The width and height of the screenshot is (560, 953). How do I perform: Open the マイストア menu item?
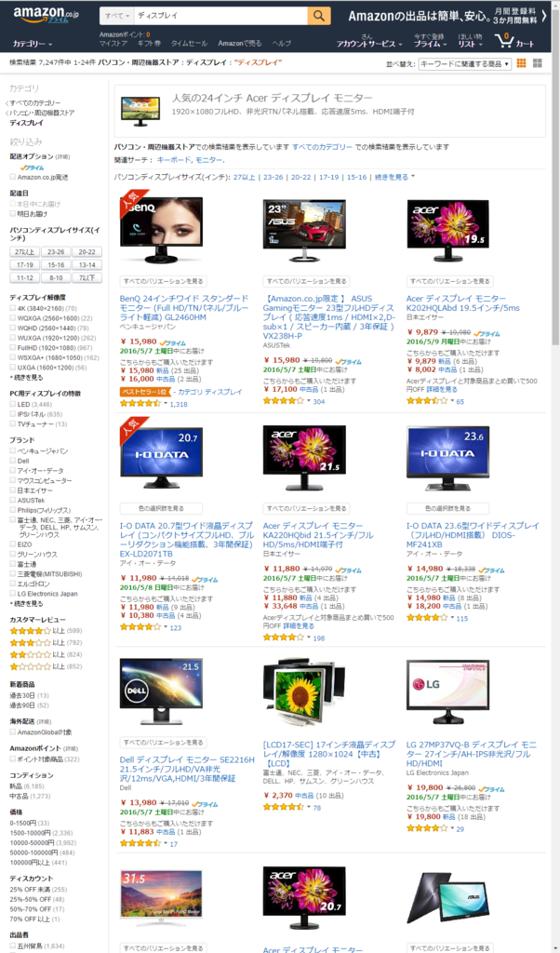[113, 44]
